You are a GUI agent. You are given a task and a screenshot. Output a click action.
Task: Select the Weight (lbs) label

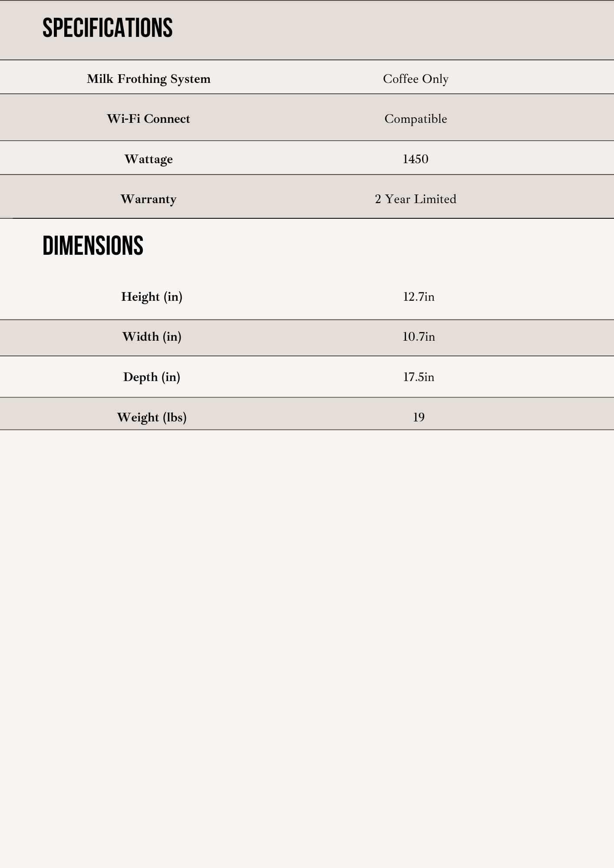coord(152,418)
